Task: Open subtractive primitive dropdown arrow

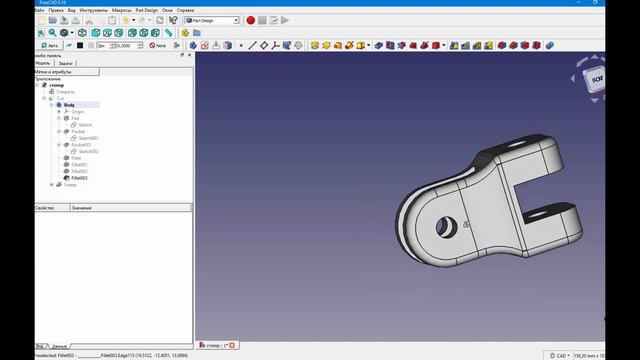Action: tap(444, 45)
